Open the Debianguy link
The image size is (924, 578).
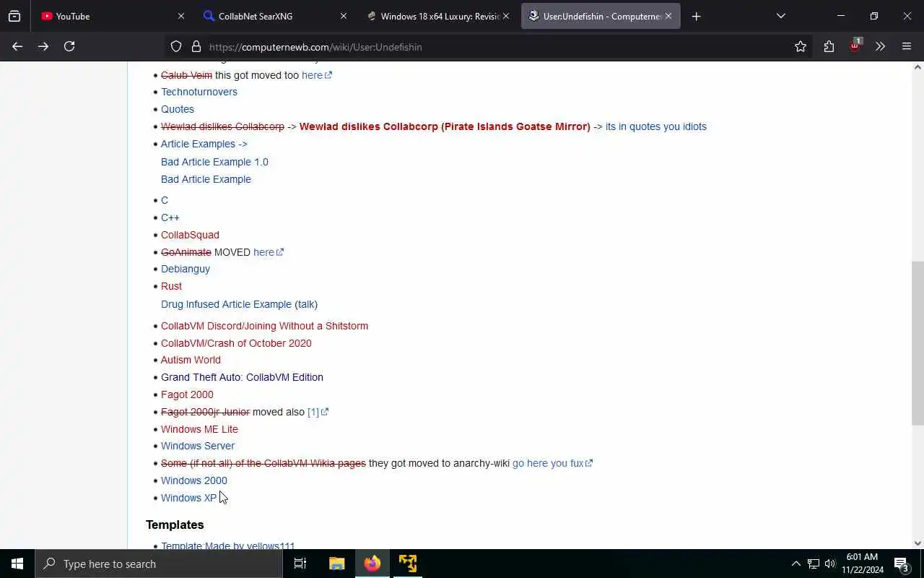pos(186,269)
